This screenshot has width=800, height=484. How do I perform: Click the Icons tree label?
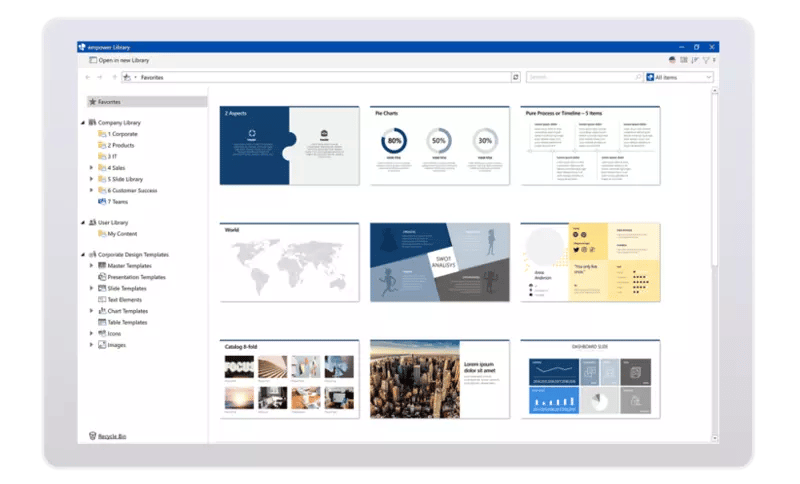tap(114, 334)
